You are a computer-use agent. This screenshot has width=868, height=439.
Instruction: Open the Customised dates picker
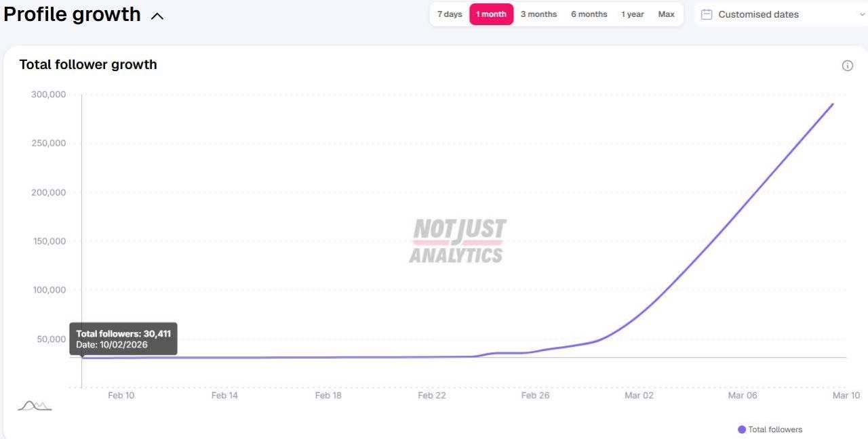[758, 14]
